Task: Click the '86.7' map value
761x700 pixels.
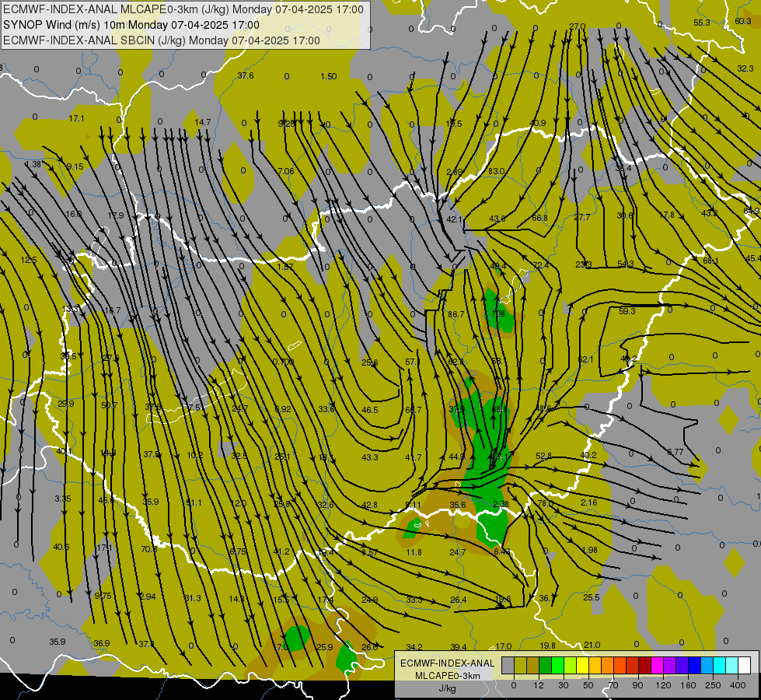Action: (456, 314)
